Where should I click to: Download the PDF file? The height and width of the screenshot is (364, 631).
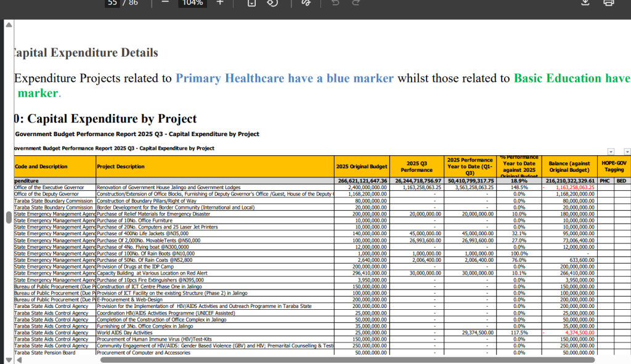tap(585, 2)
